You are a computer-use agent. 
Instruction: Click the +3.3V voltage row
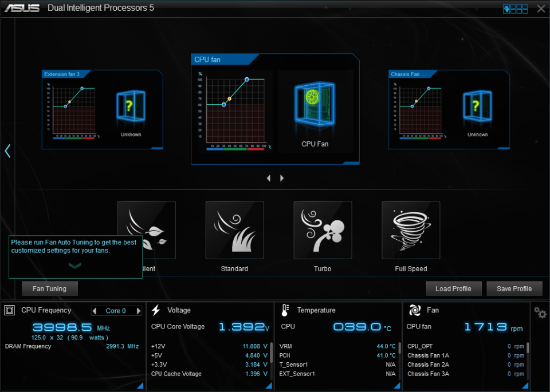tap(210, 365)
